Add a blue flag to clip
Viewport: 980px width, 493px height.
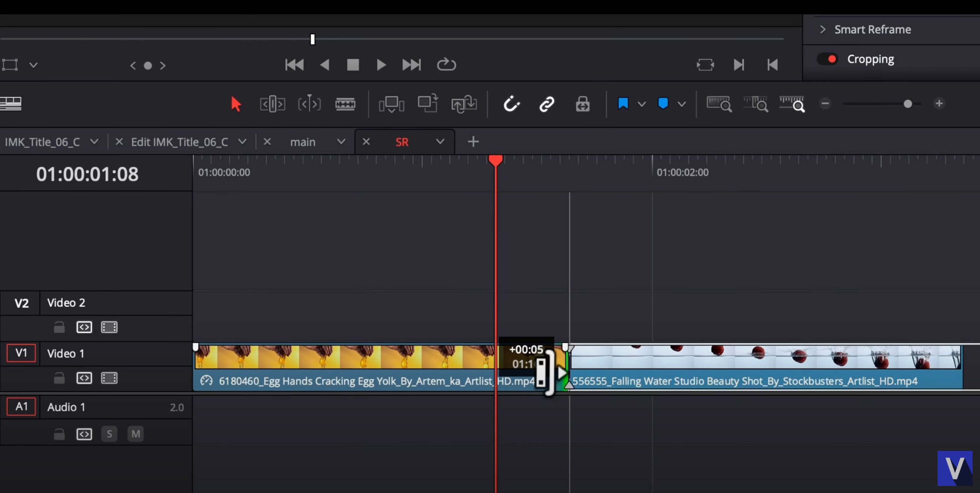[x=623, y=104]
